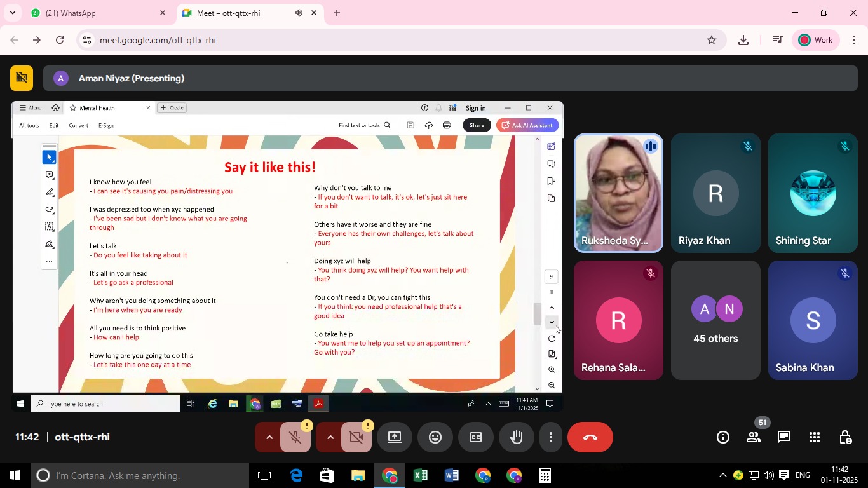868x488 pixels.
Task: Click the previous page up arrow in Acrobat
Action: point(552,308)
